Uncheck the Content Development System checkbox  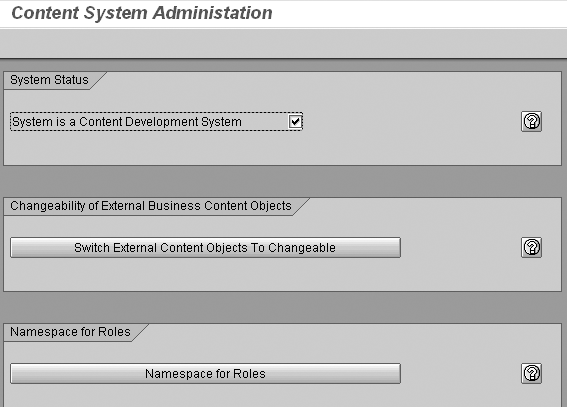click(x=295, y=121)
